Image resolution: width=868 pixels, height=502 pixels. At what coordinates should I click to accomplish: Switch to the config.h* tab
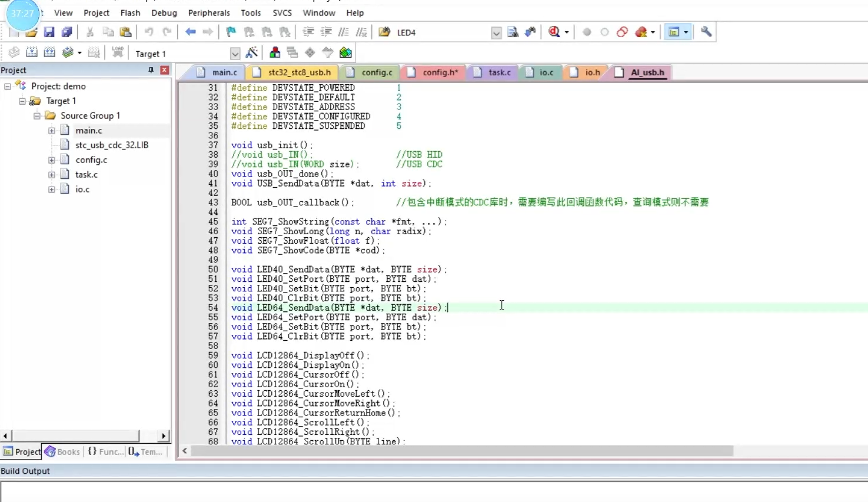(434, 72)
